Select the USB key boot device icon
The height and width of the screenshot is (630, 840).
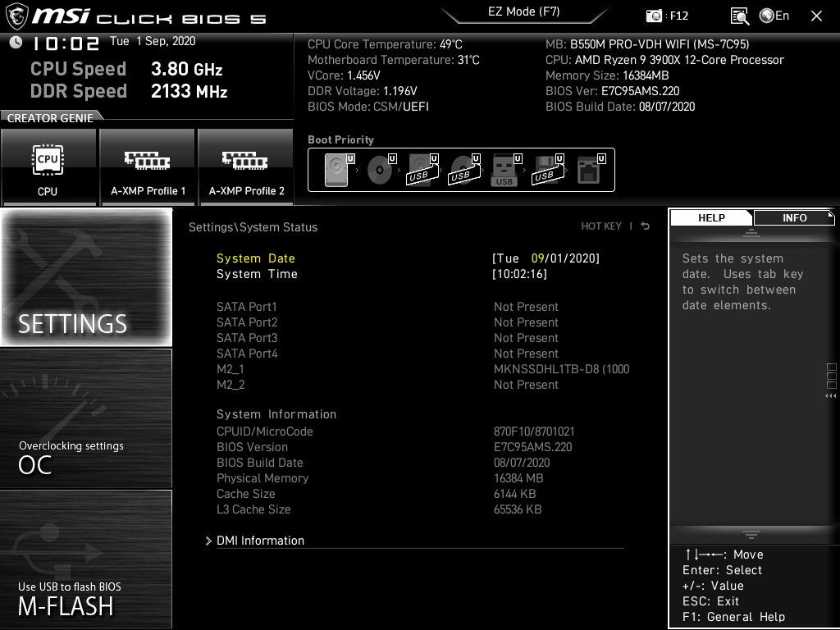tap(505, 170)
